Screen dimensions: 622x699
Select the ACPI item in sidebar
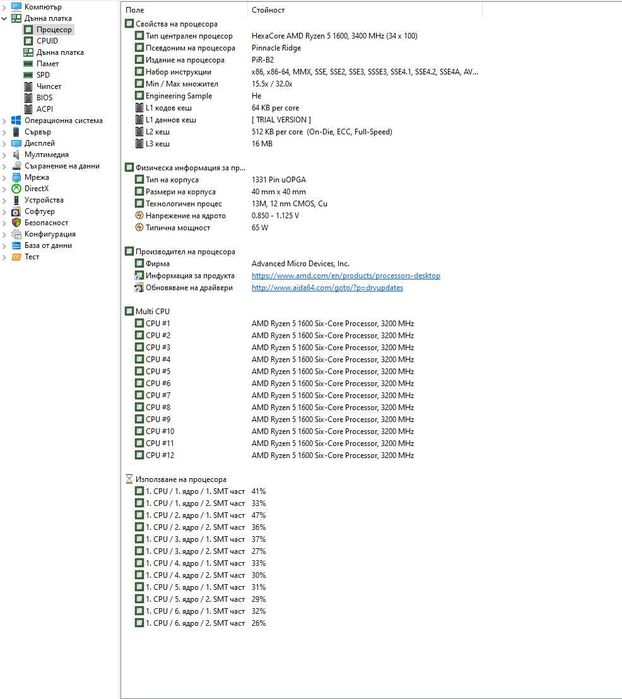45,109
